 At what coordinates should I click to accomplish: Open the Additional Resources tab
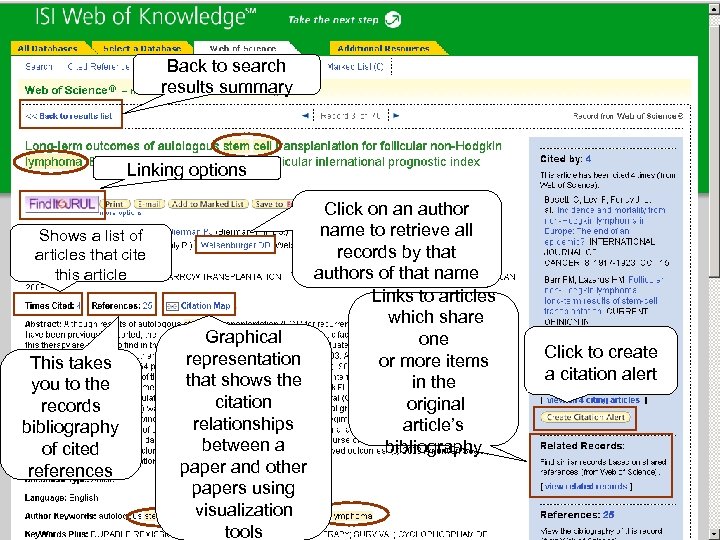pyautogui.click(x=383, y=48)
